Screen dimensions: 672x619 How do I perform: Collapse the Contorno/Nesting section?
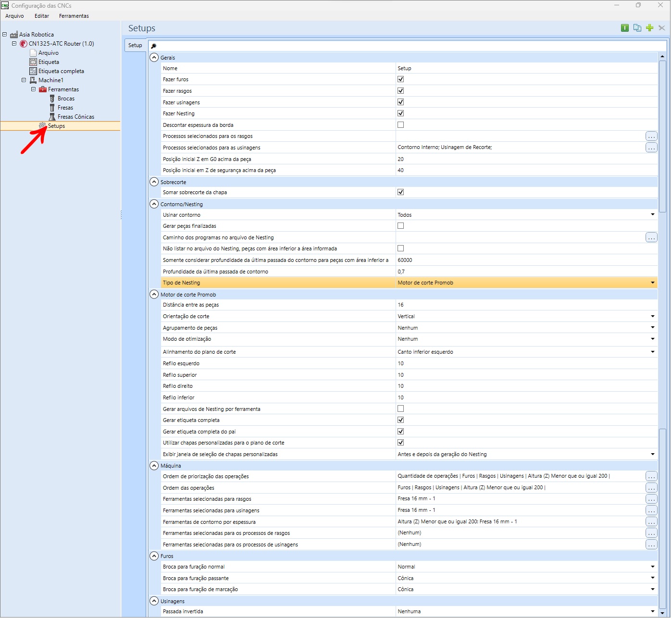[x=154, y=204]
